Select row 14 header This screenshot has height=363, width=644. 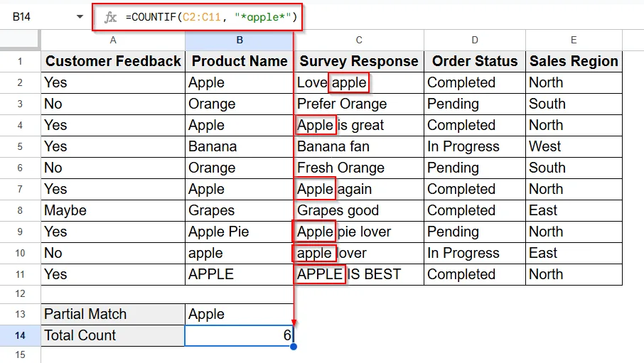(x=20, y=335)
